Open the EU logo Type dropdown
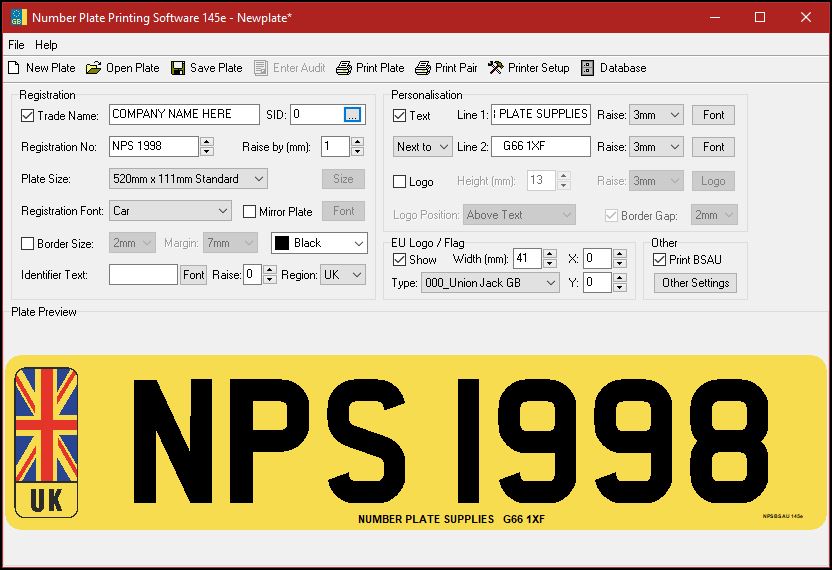This screenshot has width=832, height=570. coord(490,283)
